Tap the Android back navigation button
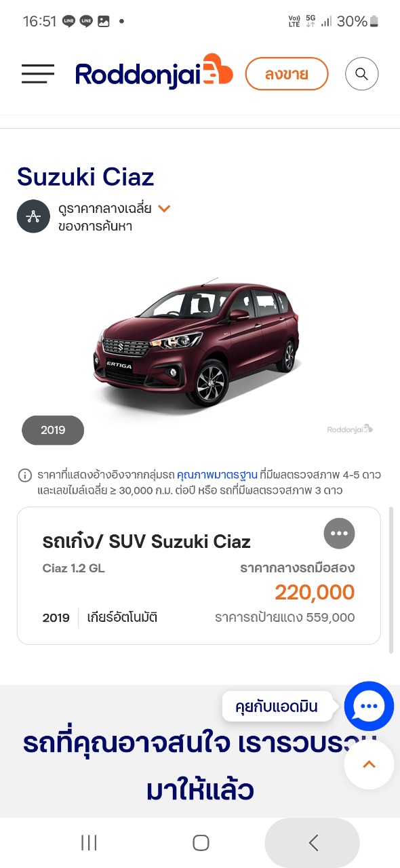This screenshot has width=400, height=868. [x=313, y=842]
